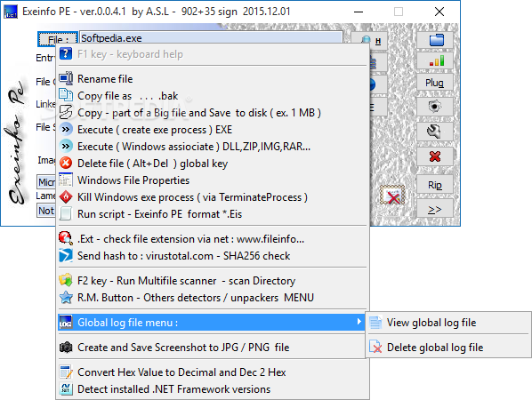Click the virustotal send hash icon
This screenshot has height=400, width=532.
pos(66,255)
